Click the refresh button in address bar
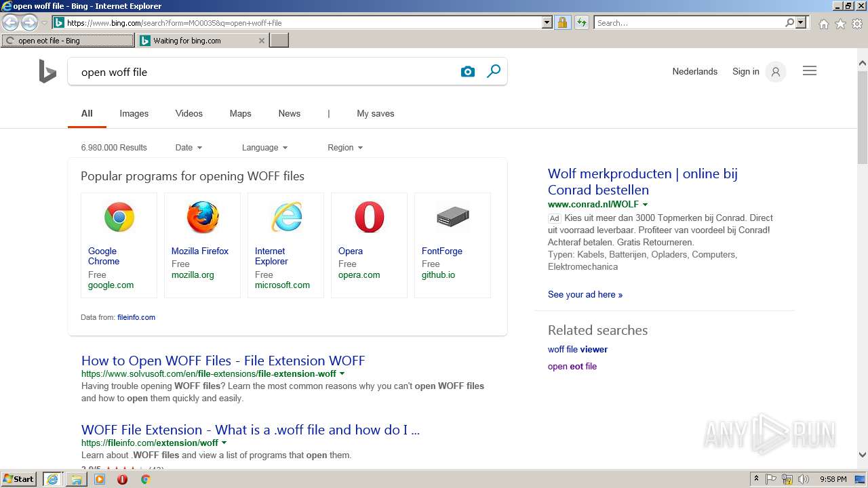Viewport: 868px width, 488px height. pos(582,23)
